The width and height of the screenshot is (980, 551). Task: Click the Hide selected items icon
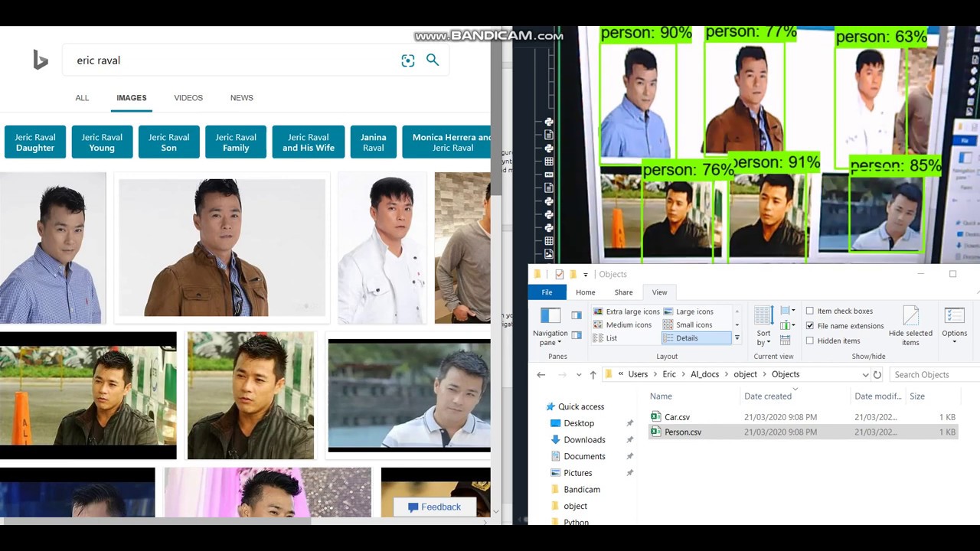click(910, 315)
